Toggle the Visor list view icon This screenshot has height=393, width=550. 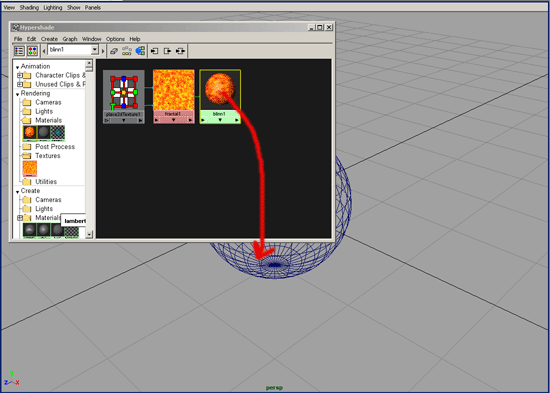(x=19, y=51)
